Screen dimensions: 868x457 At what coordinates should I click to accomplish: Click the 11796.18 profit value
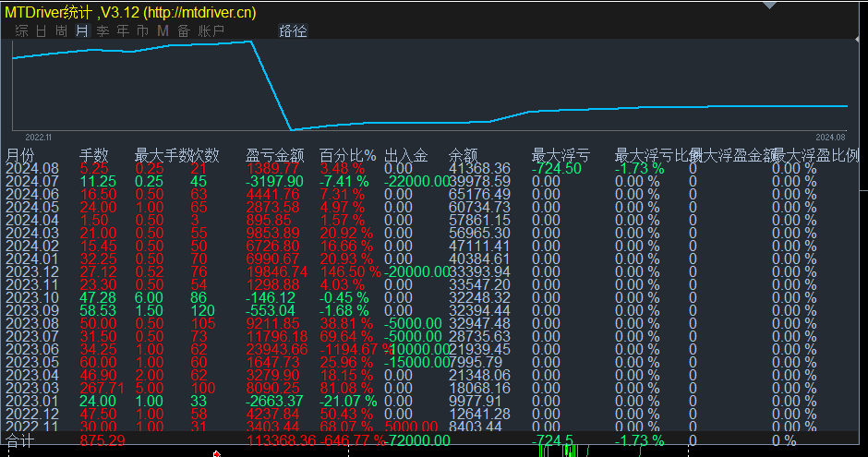276,337
